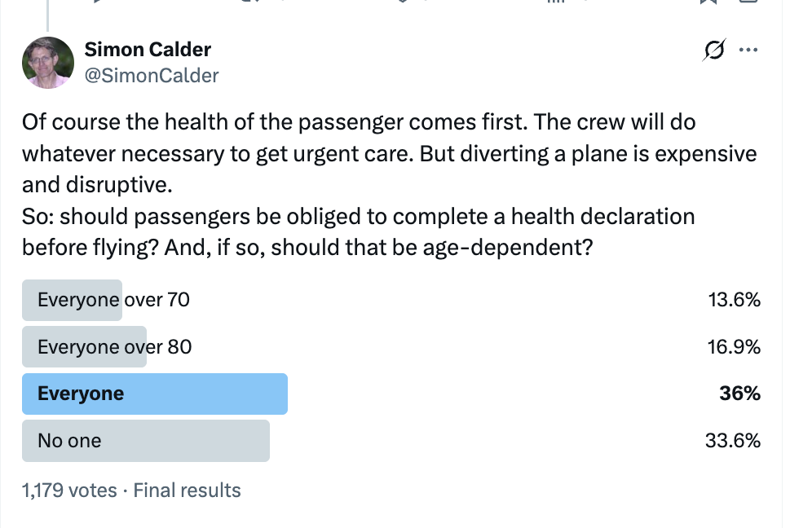Image resolution: width=812 pixels, height=528 pixels.
Task: Select the "Everyone over 80" poll option
Action: tap(113, 346)
